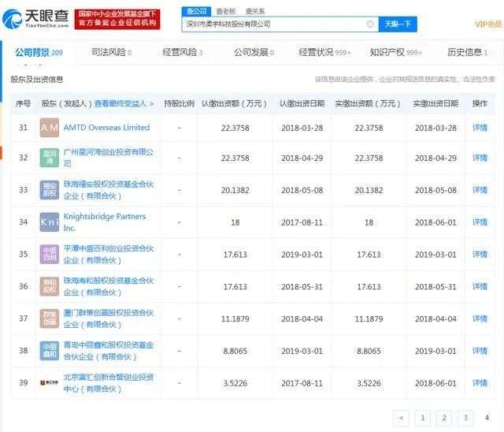Clear the search box with the X icon

pos(370,24)
